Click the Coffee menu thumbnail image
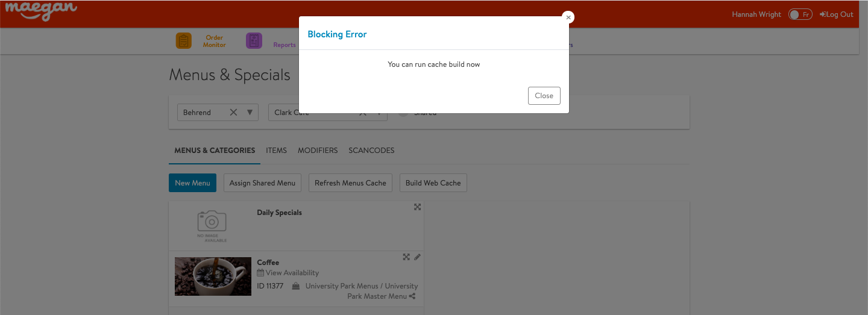Image resolution: width=868 pixels, height=315 pixels. coord(213,276)
